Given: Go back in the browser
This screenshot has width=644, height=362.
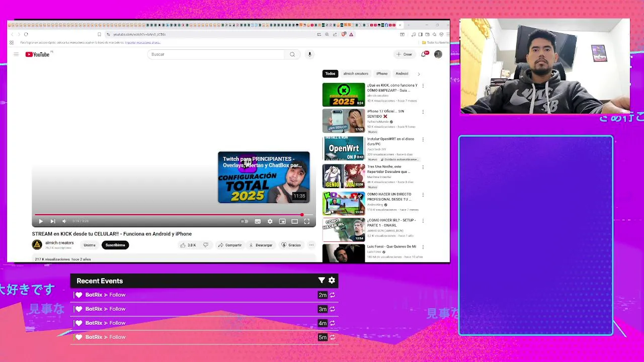Looking at the screenshot, I should pos(12,34).
